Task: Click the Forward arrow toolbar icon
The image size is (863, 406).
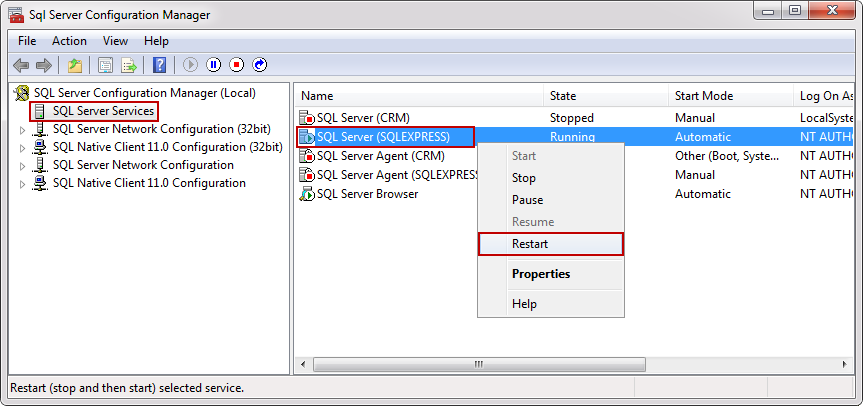Action: 43,65
